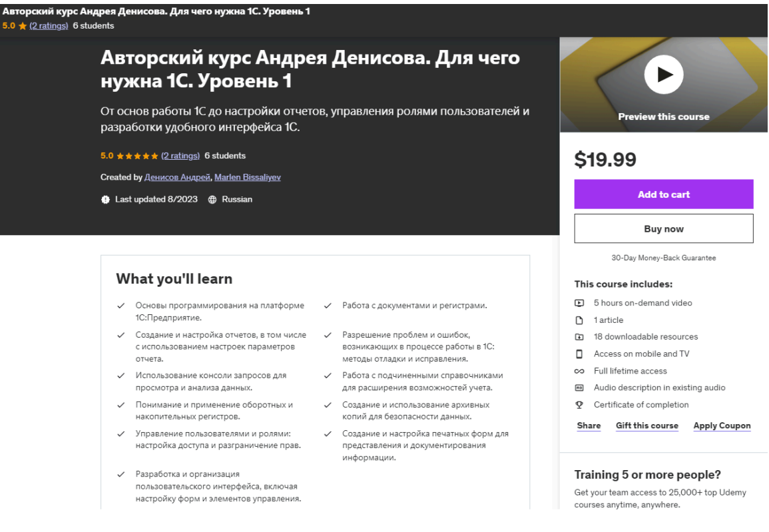
Task: Click 'Preview this course' caption
Action: pyautogui.click(x=664, y=117)
